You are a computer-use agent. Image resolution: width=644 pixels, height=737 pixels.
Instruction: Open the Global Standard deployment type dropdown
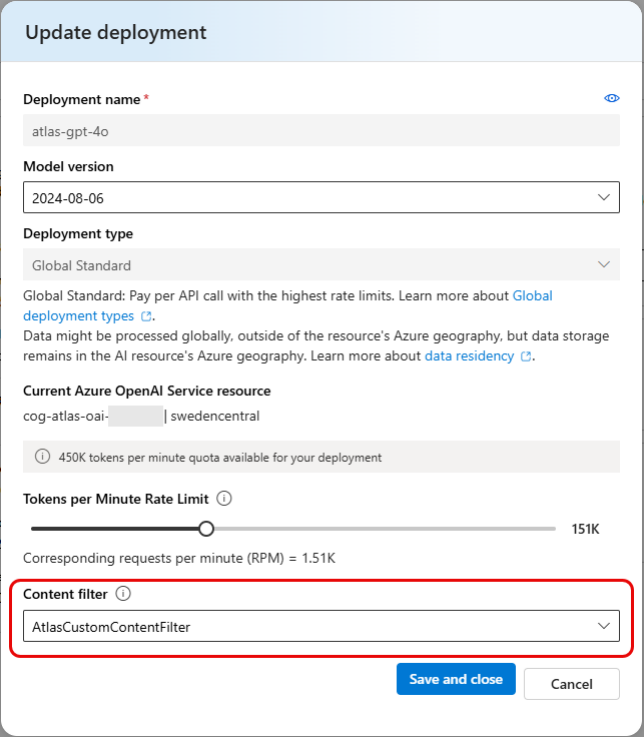(x=322, y=265)
